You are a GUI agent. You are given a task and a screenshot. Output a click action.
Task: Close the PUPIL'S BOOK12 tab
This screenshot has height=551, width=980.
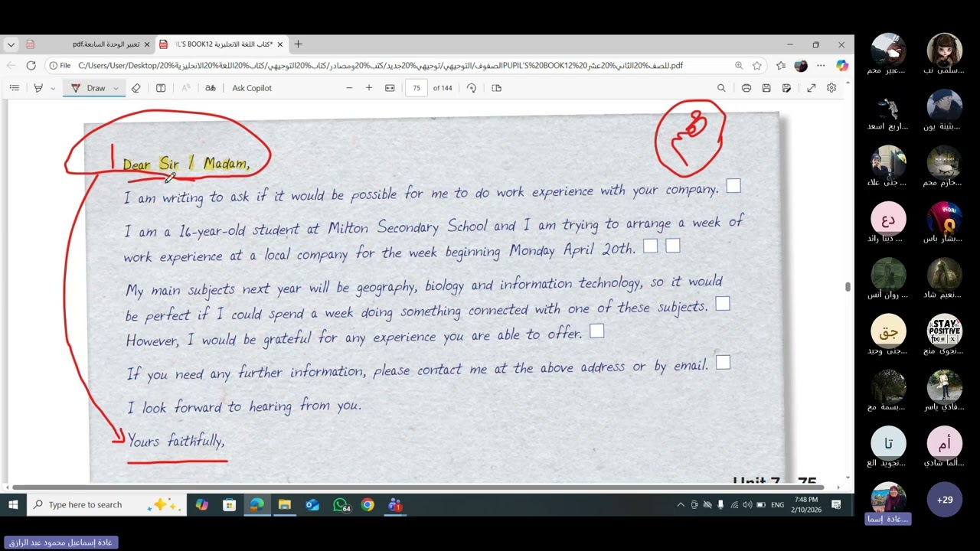(x=280, y=44)
